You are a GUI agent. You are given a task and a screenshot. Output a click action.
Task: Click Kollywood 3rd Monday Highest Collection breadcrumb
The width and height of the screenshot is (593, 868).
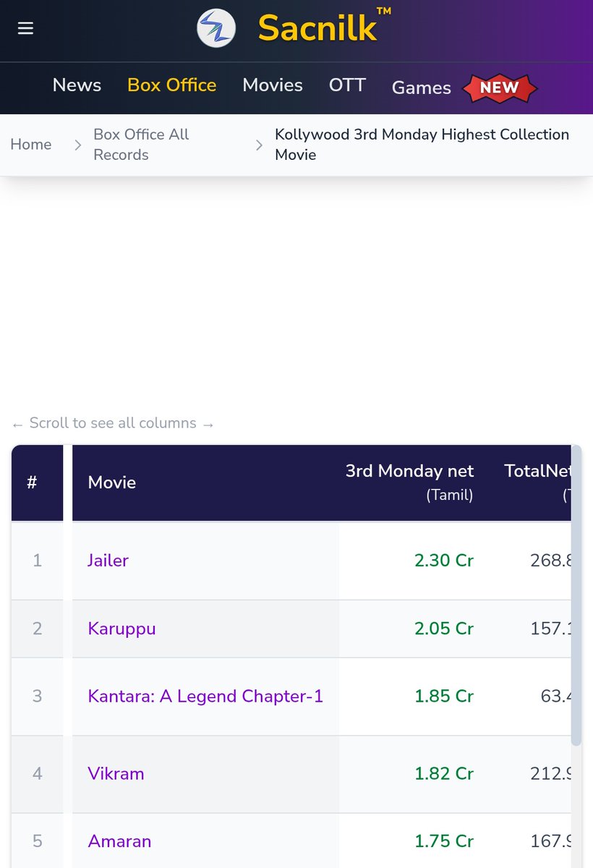(422, 145)
